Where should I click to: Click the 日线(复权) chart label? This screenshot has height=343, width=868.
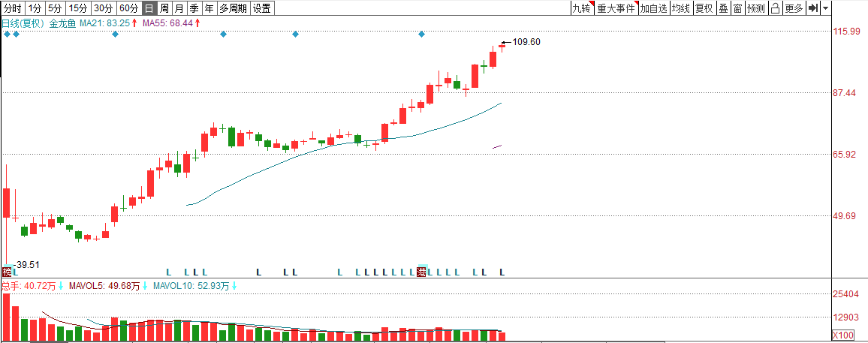[23, 23]
